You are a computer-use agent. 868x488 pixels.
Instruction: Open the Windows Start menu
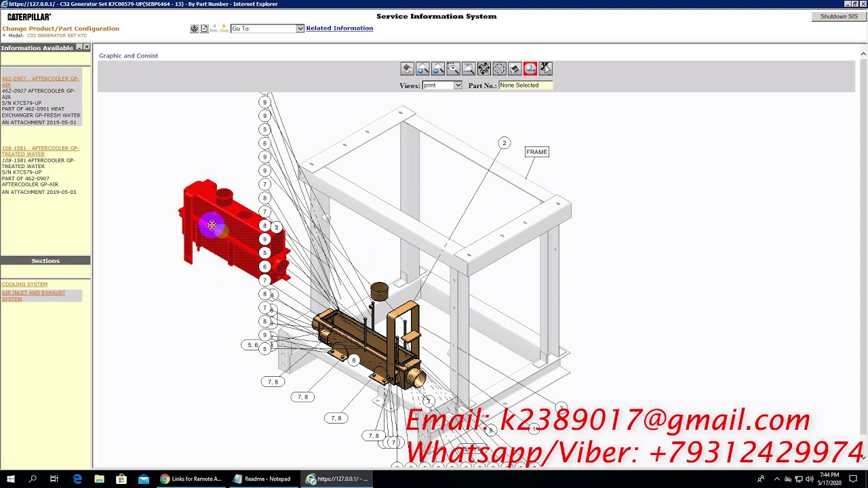(11, 479)
